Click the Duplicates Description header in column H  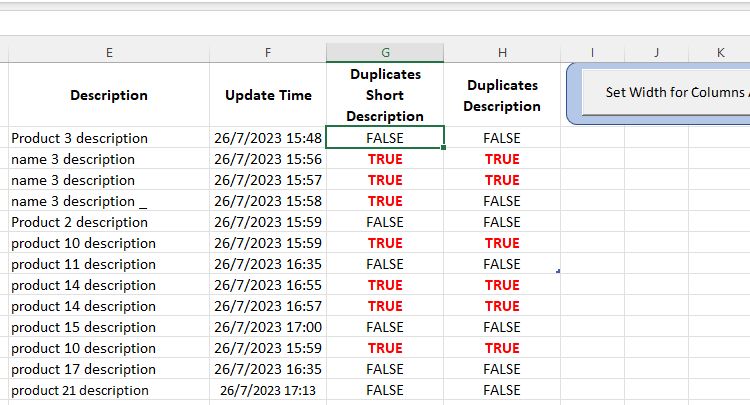tap(502, 95)
